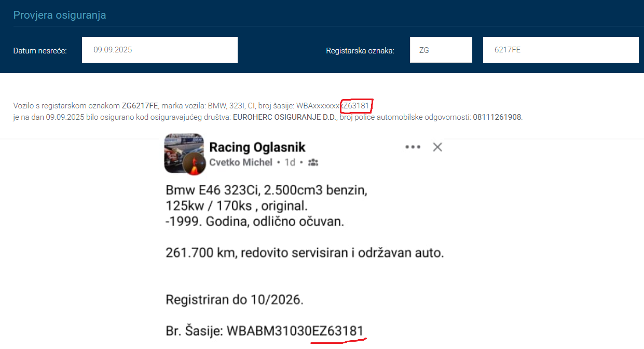Click the 1d post timestamp
Screen dimensions: 644x349
point(290,162)
